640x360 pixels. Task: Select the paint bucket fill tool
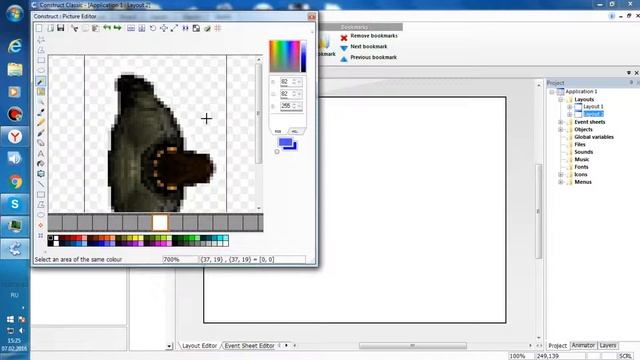tap(41, 164)
